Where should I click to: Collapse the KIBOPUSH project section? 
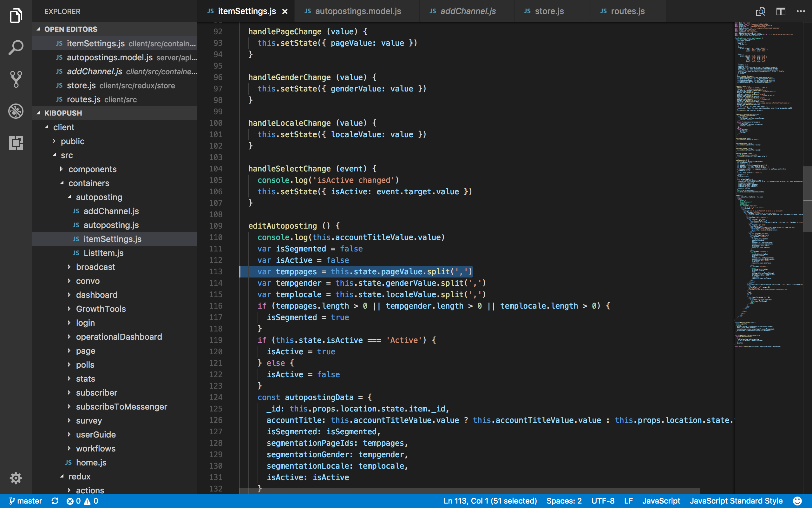pos(115,113)
